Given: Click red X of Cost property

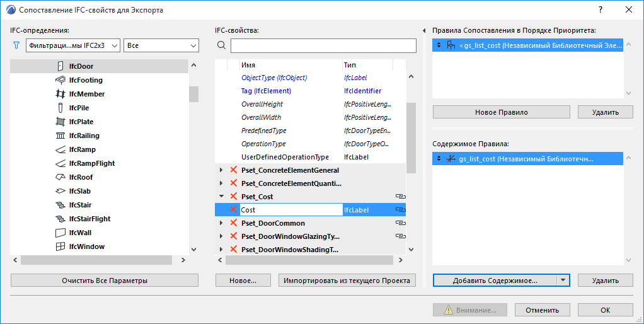Looking at the screenshot, I should click(234, 209).
